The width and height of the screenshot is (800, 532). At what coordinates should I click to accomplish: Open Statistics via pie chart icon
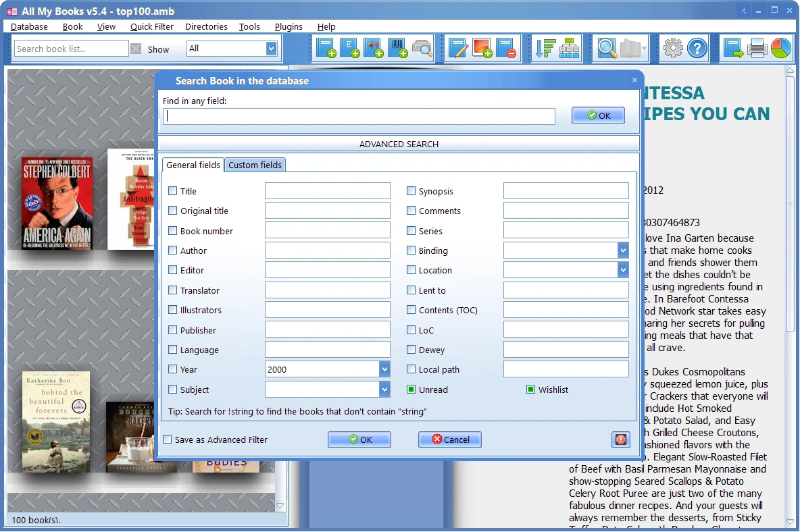780,49
